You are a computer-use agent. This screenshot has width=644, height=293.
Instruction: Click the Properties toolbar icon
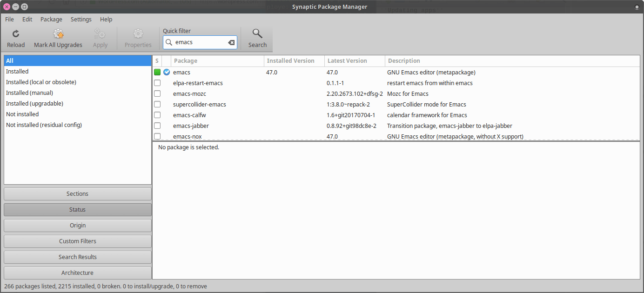[x=138, y=34]
